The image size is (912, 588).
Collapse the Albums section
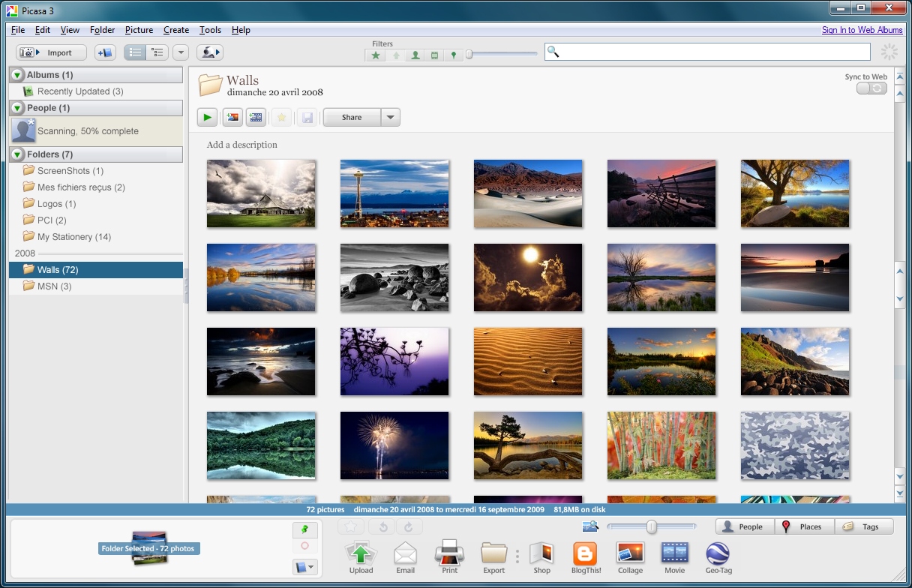click(x=16, y=74)
